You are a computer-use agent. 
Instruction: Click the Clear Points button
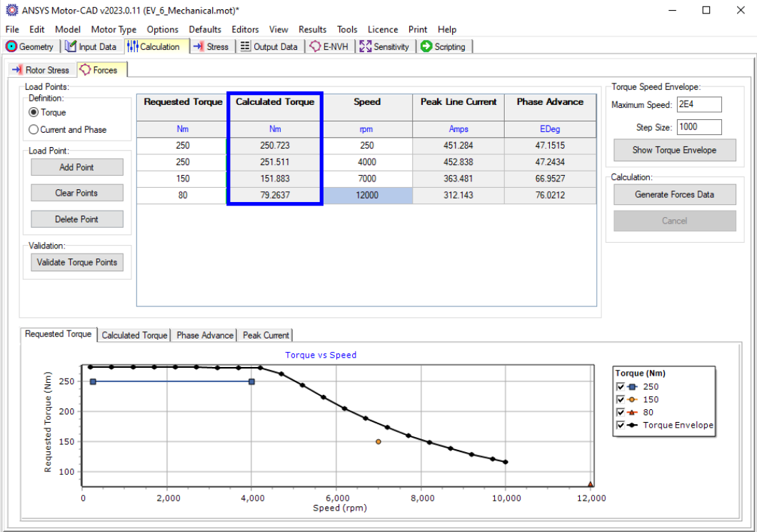pos(76,193)
